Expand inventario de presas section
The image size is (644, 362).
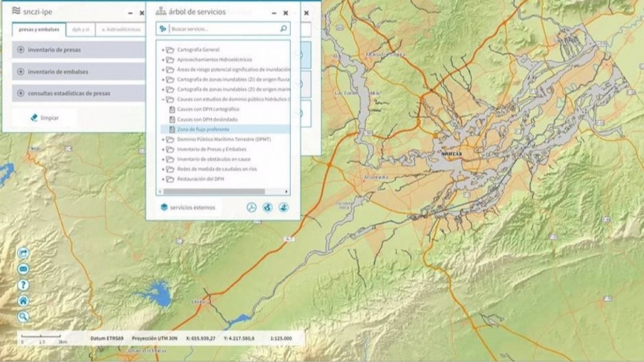(21, 50)
